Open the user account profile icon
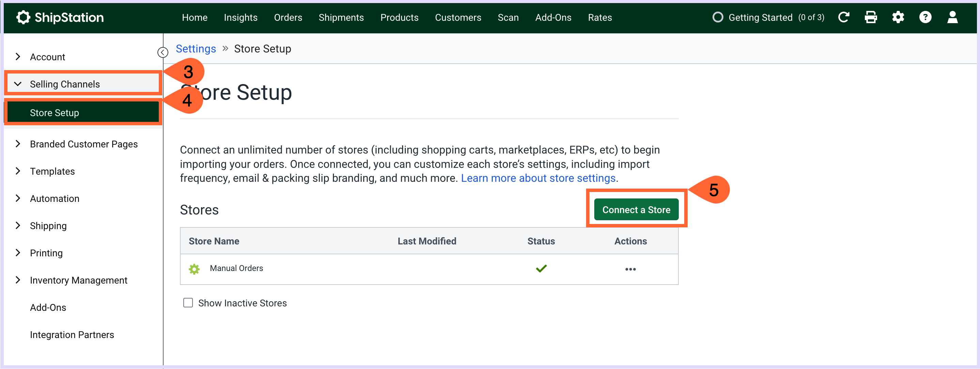 pyautogui.click(x=952, y=17)
